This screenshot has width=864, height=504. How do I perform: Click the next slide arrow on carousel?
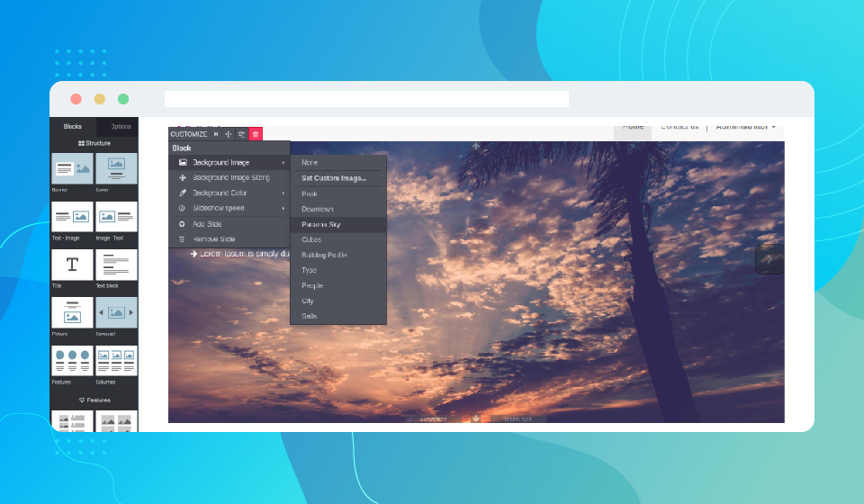(768, 259)
